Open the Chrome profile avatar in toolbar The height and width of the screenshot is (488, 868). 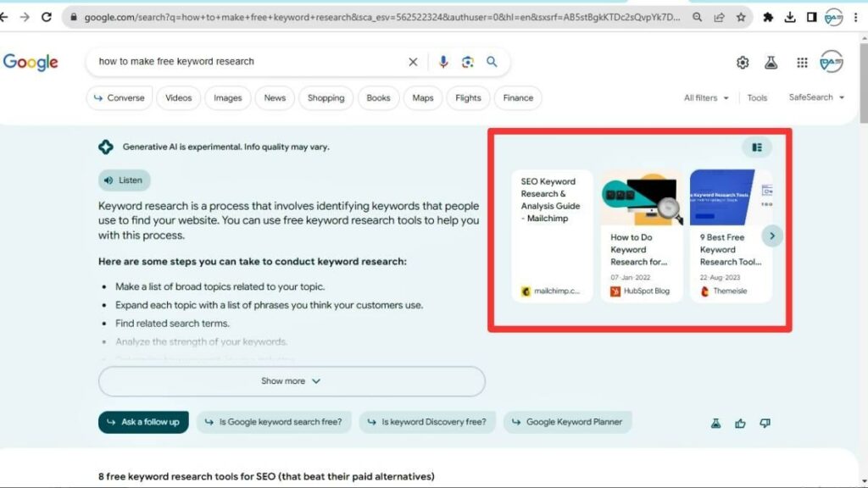tap(833, 17)
